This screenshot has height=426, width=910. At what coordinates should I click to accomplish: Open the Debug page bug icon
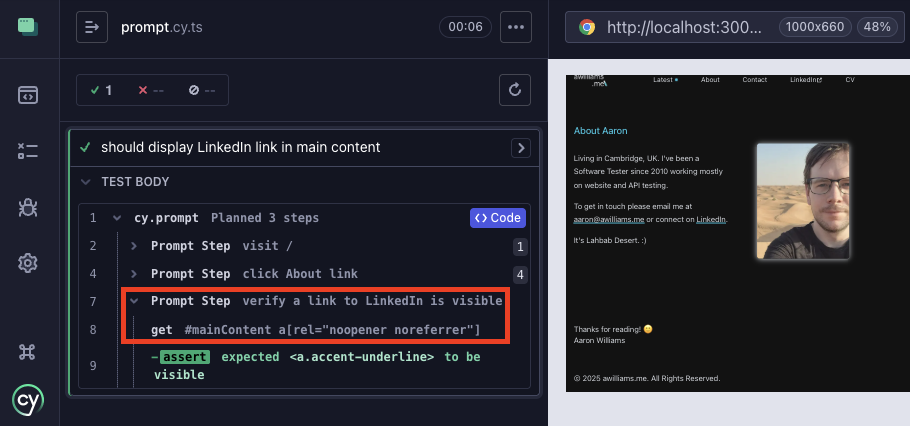[27, 207]
